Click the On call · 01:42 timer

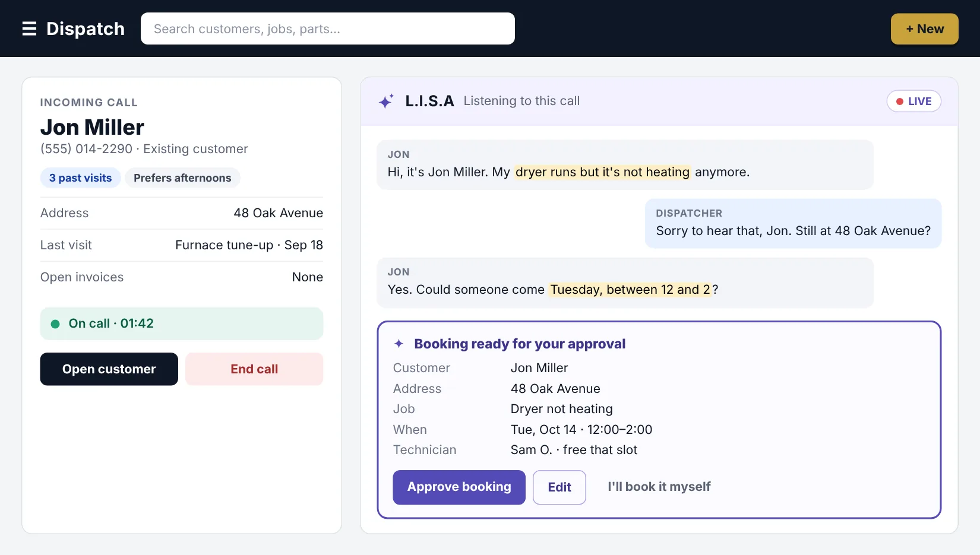pos(111,324)
